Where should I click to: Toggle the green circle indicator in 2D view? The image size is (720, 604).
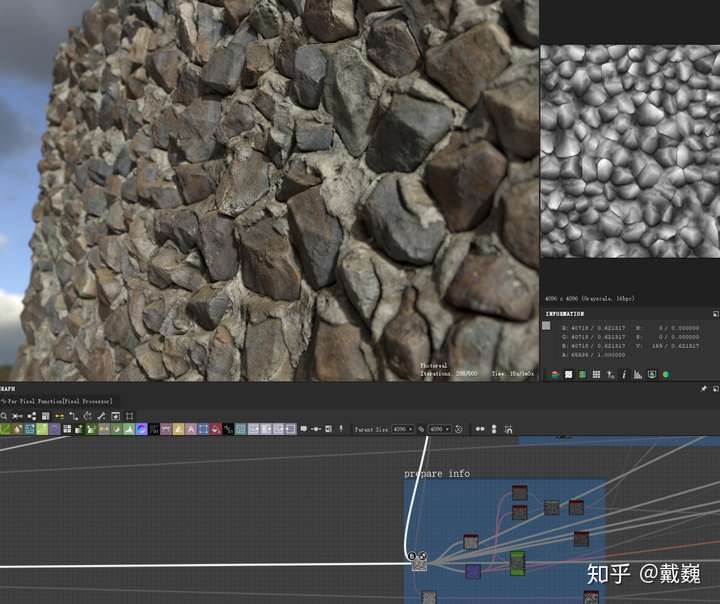click(x=666, y=375)
